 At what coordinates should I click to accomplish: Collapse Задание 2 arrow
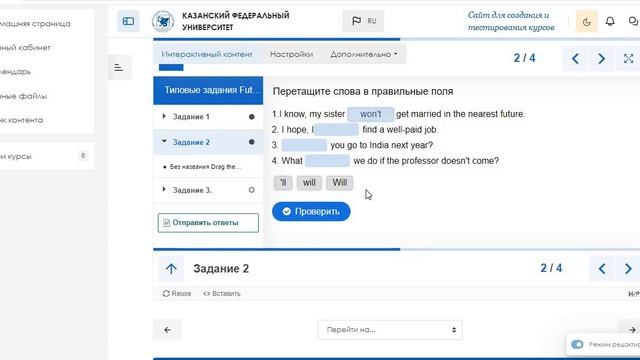[164, 141]
